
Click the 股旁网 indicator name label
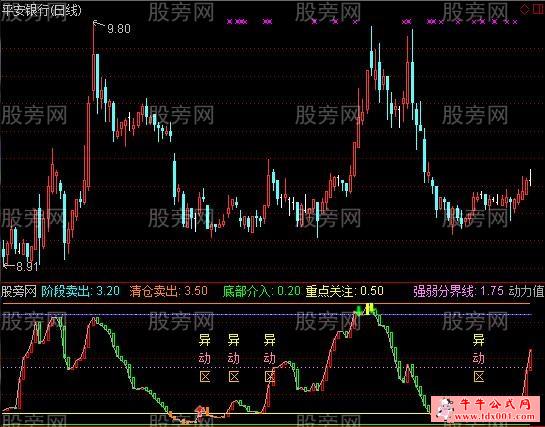[x=19, y=291]
